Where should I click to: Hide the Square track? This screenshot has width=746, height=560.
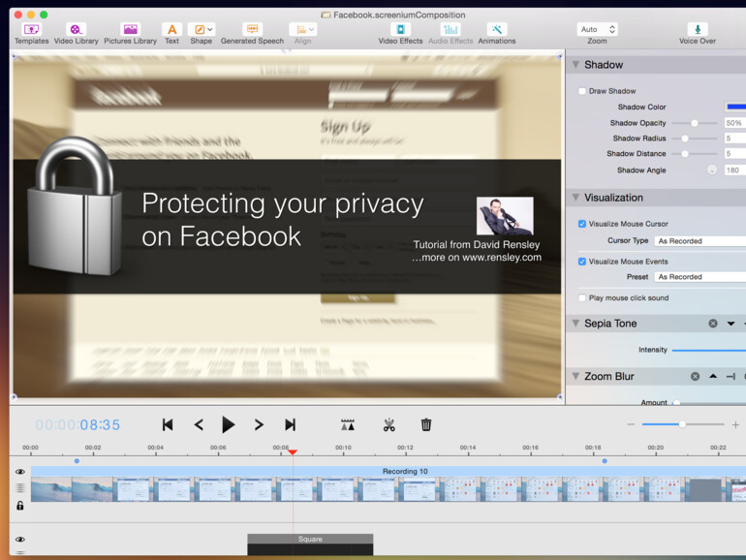(x=20, y=539)
